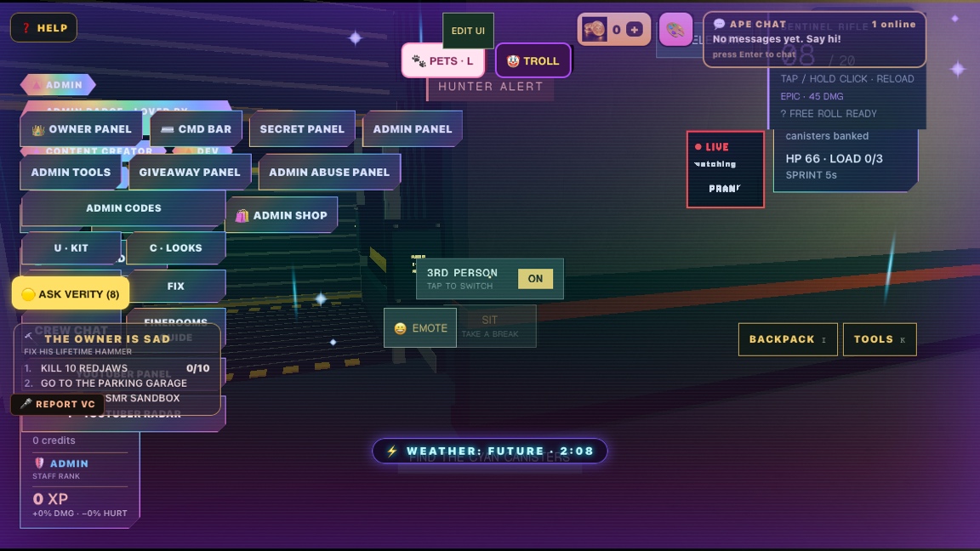Viewport: 980px width, 551px height.
Task: Click the "GO TO THE PARKING GARAGE" objective
Action: (114, 383)
